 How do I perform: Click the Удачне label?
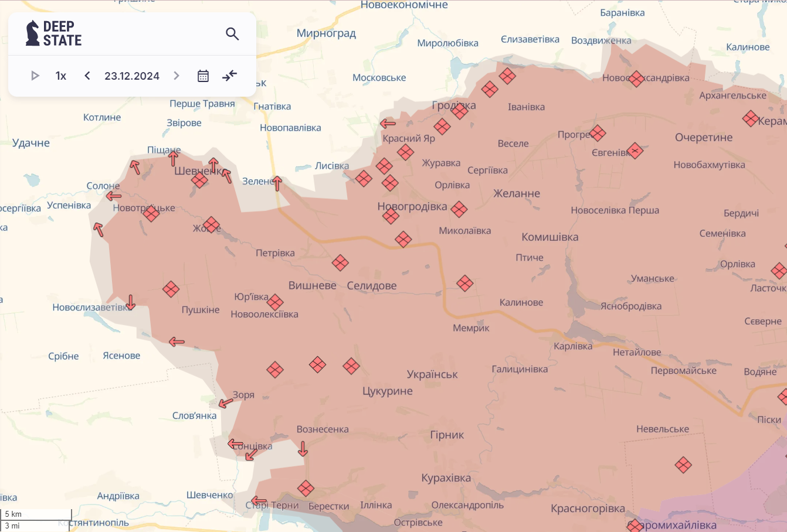31,143
